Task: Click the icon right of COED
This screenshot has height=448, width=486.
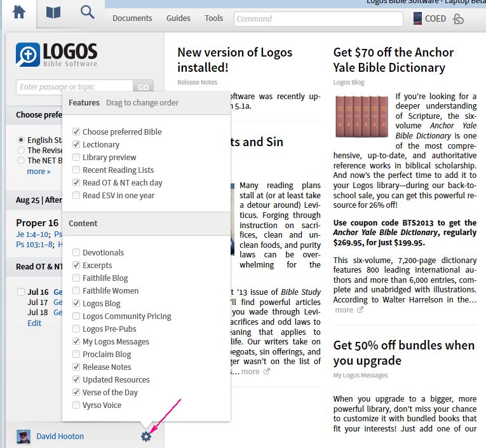Action: (x=458, y=19)
